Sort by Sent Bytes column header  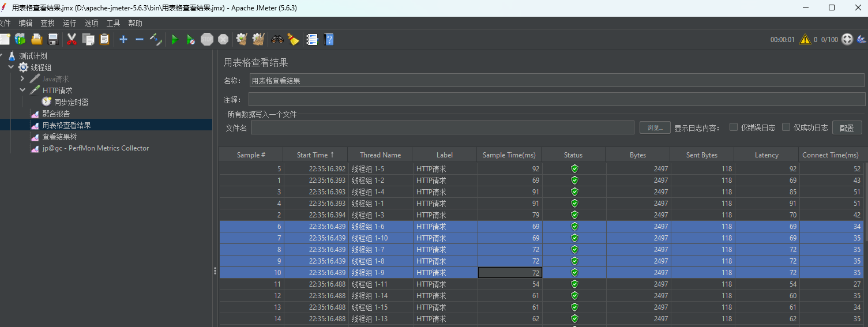pos(702,155)
